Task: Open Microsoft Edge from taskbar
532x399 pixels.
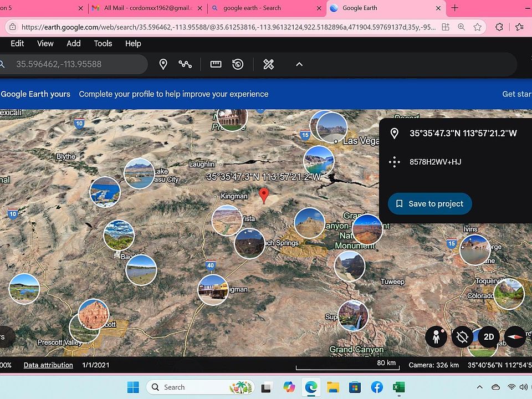Action: (x=311, y=387)
